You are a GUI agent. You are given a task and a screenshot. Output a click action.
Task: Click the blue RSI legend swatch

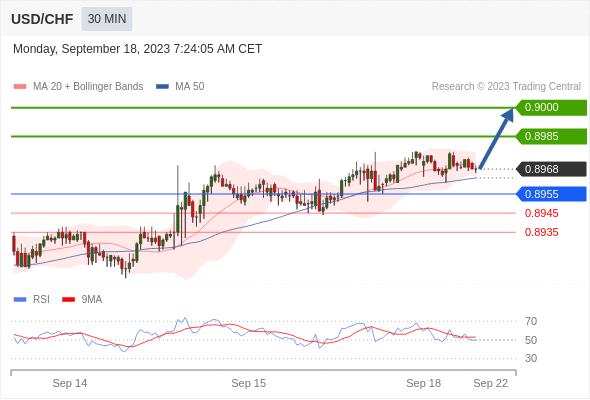click(x=20, y=300)
